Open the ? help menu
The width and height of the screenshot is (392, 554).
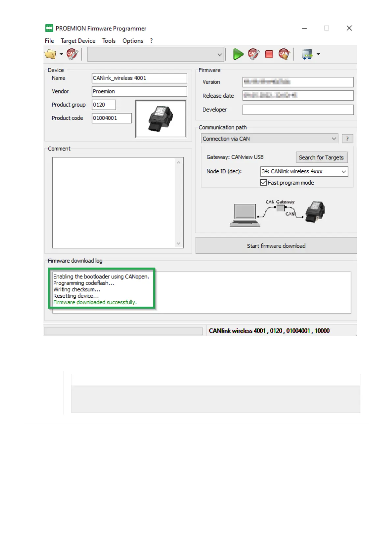tap(151, 41)
